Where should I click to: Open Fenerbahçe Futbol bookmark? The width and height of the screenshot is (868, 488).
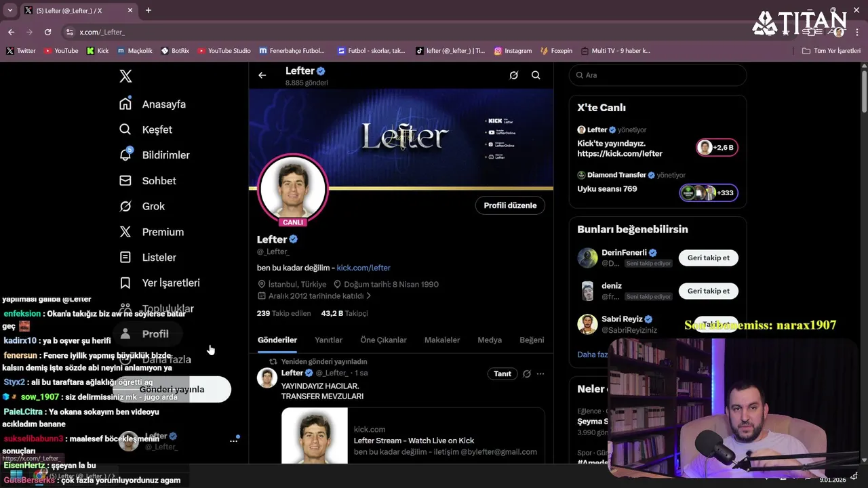point(292,51)
